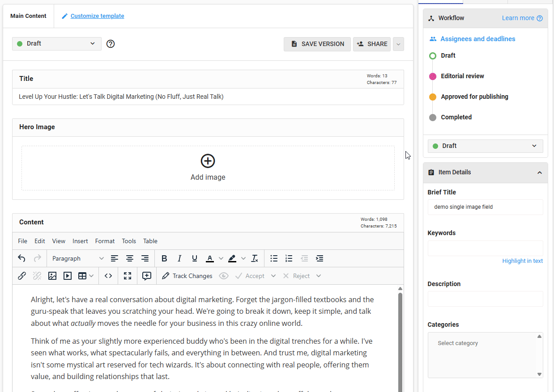Viewport: 554px width, 392px height.
Task: Click Customize template link
Action: coord(97,16)
